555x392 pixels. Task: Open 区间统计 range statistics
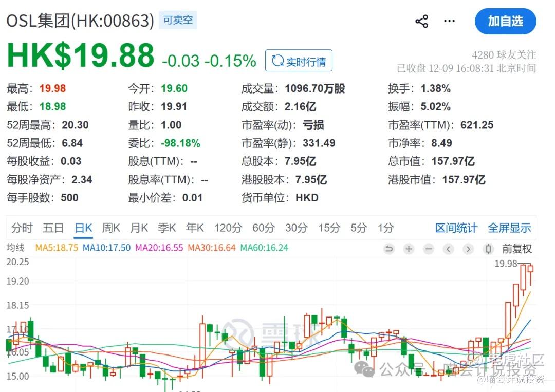coord(456,228)
